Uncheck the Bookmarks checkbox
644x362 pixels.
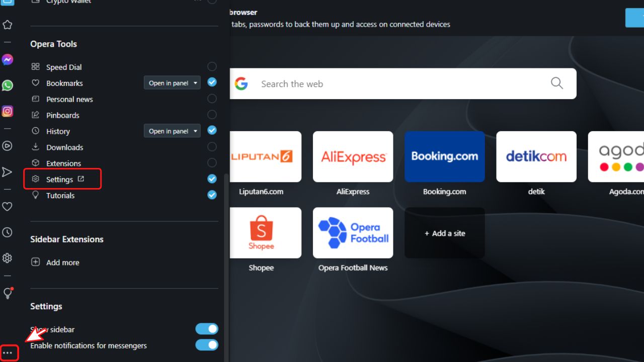point(212,82)
